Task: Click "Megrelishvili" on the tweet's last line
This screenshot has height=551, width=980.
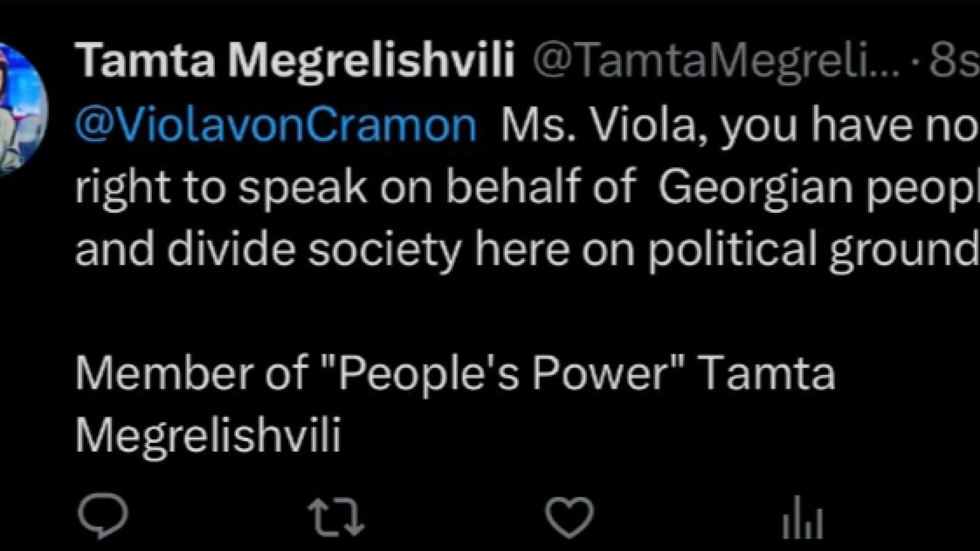Action: pos(208,437)
